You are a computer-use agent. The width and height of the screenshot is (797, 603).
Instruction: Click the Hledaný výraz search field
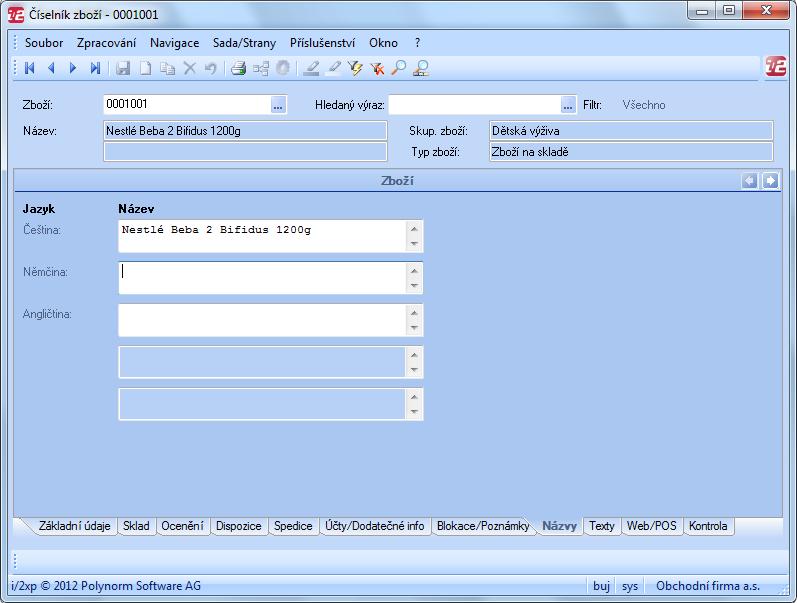click(475, 105)
